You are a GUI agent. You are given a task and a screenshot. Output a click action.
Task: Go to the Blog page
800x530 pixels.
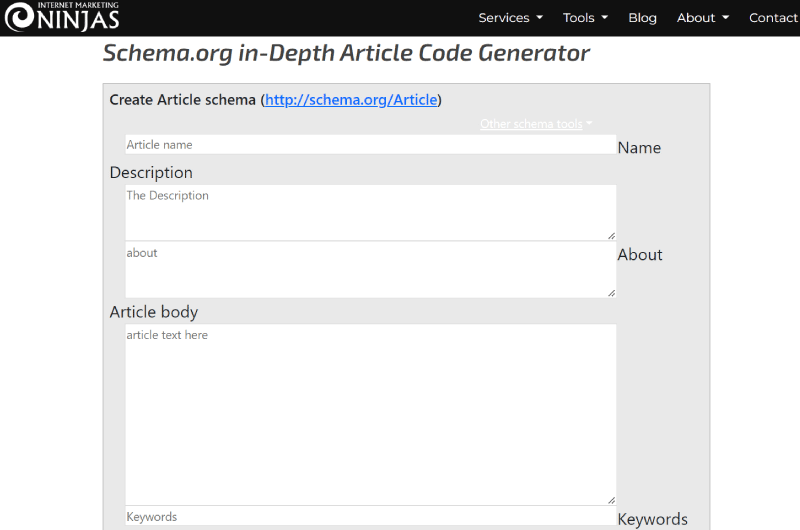tap(642, 18)
